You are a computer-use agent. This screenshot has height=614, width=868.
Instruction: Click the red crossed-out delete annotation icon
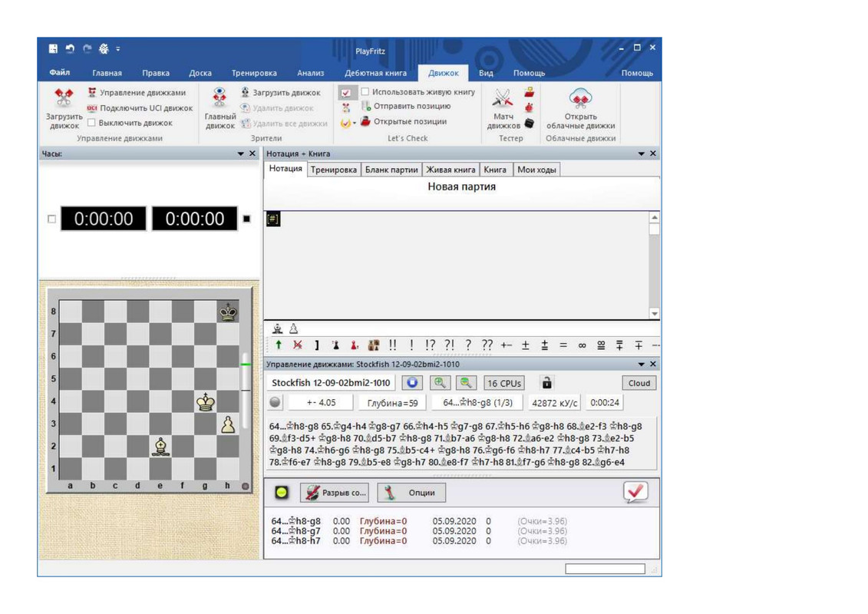pos(298,345)
